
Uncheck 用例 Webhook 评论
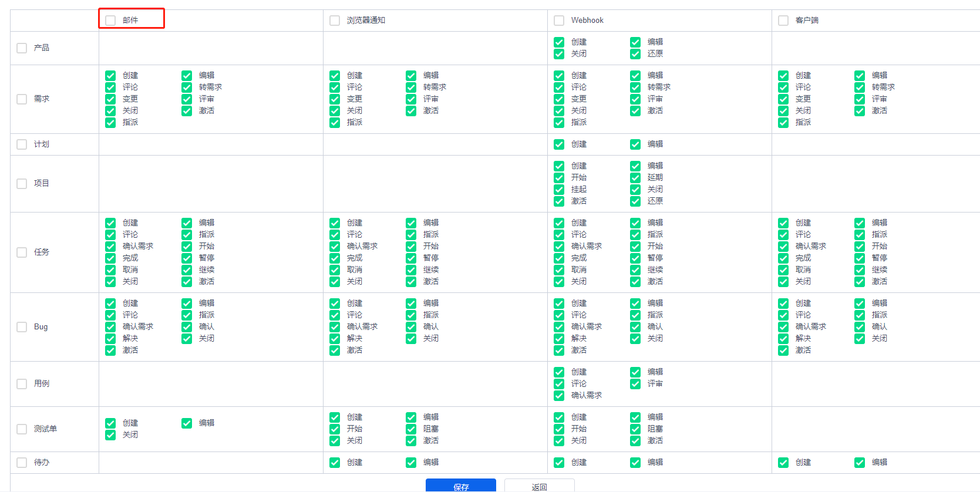(x=559, y=384)
